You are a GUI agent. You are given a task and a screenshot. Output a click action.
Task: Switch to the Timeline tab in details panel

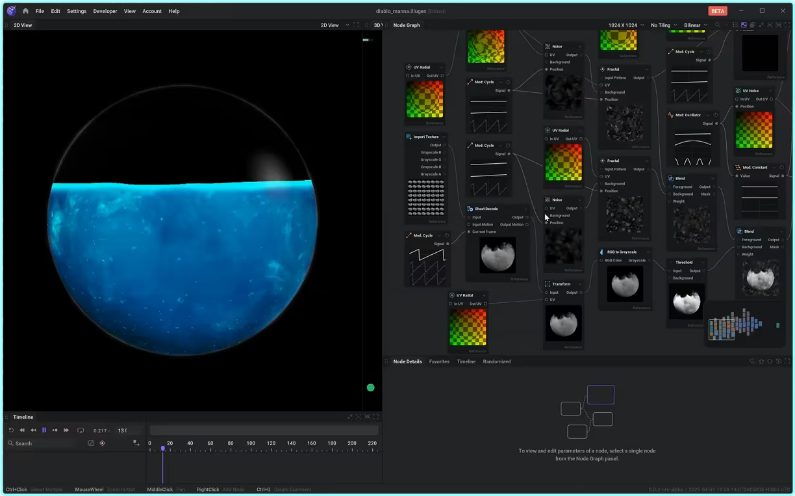pyautogui.click(x=466, y=362)
